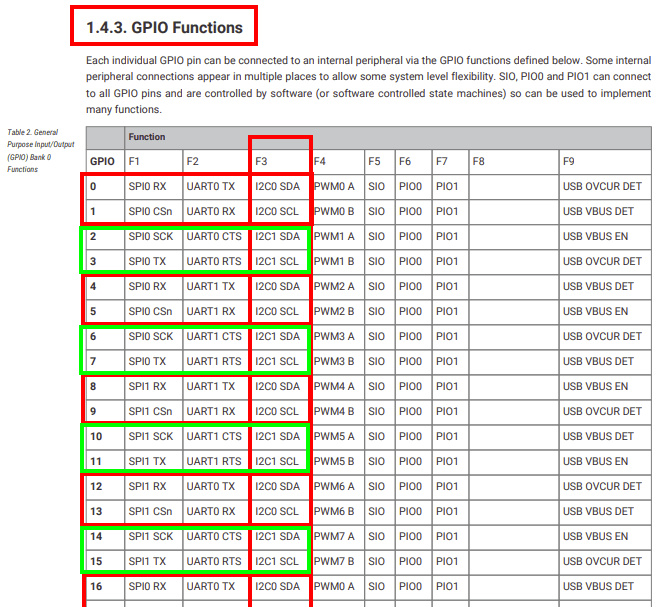Click 'PWM3 A' cell
The width and height of the screenshot is (660, 607).
pyautogui.click(x=334, y=336)
